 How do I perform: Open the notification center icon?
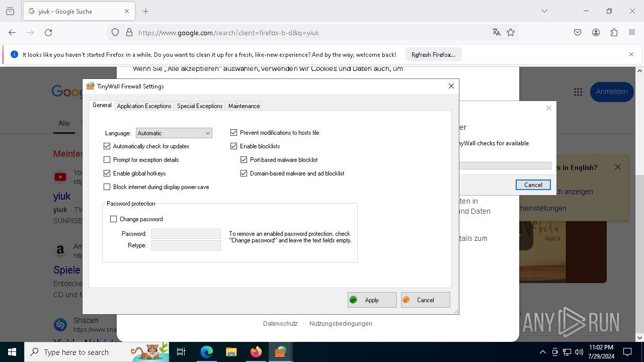coord(627,352)
